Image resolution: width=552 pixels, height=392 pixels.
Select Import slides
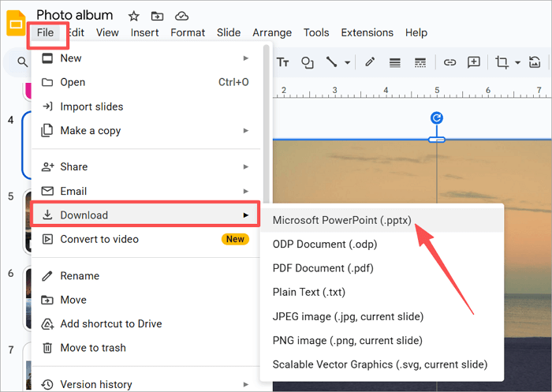146,106
